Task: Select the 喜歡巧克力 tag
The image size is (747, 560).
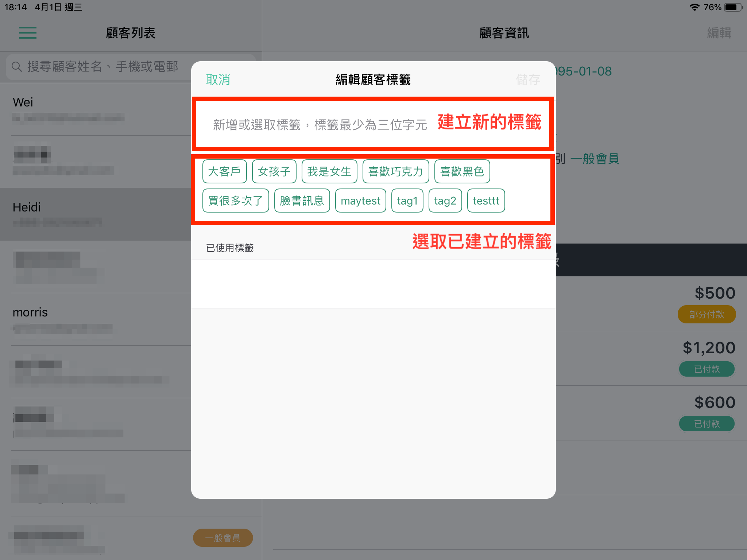Action: (396, 171)
